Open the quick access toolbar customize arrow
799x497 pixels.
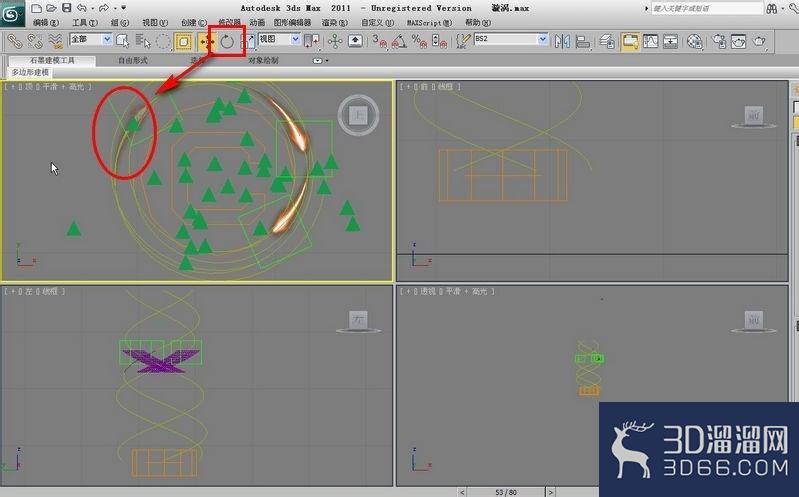click(123, 8)
